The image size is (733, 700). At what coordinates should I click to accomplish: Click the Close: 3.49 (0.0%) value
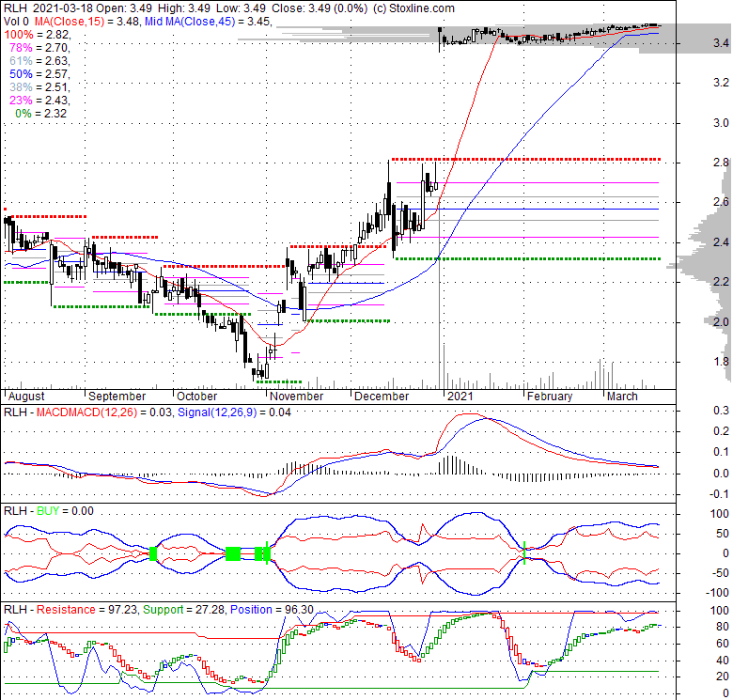[x=320, y=8]
